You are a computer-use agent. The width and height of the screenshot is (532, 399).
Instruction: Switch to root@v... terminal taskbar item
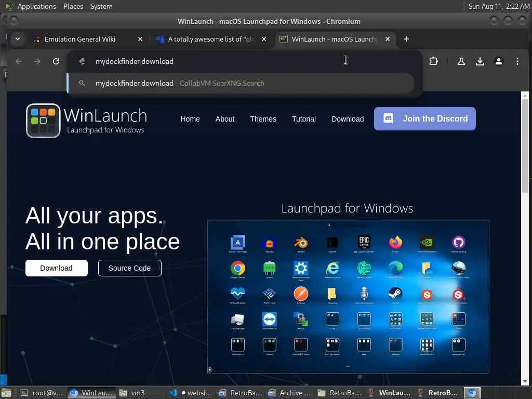(42, 393)
